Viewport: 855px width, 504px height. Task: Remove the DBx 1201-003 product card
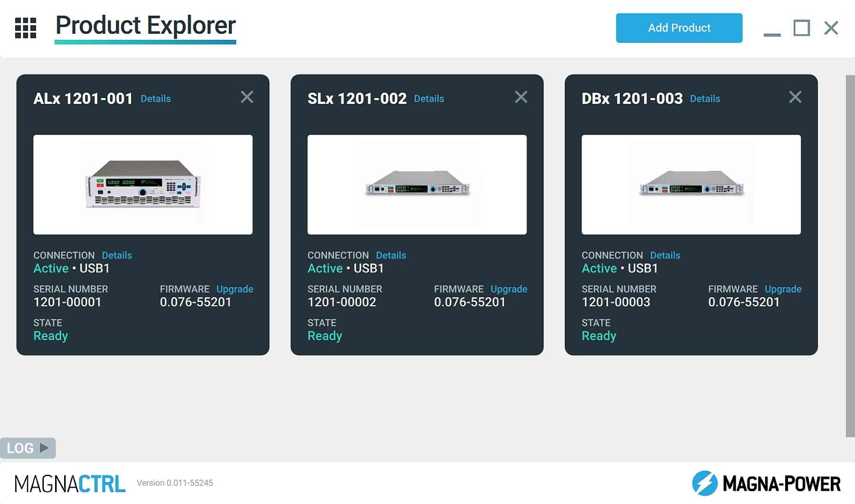coord(795,97)
